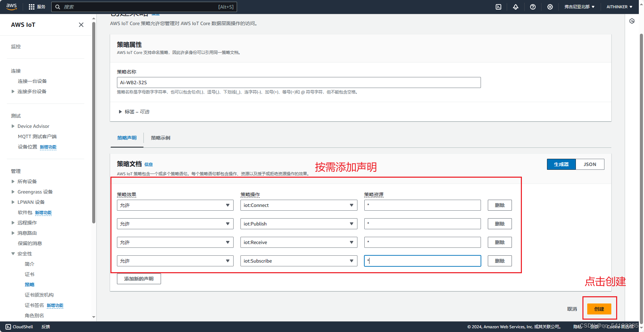The height and width of the screenshot is (332, 644).
Task: Open 反馈 in footer
Action: 46,327
